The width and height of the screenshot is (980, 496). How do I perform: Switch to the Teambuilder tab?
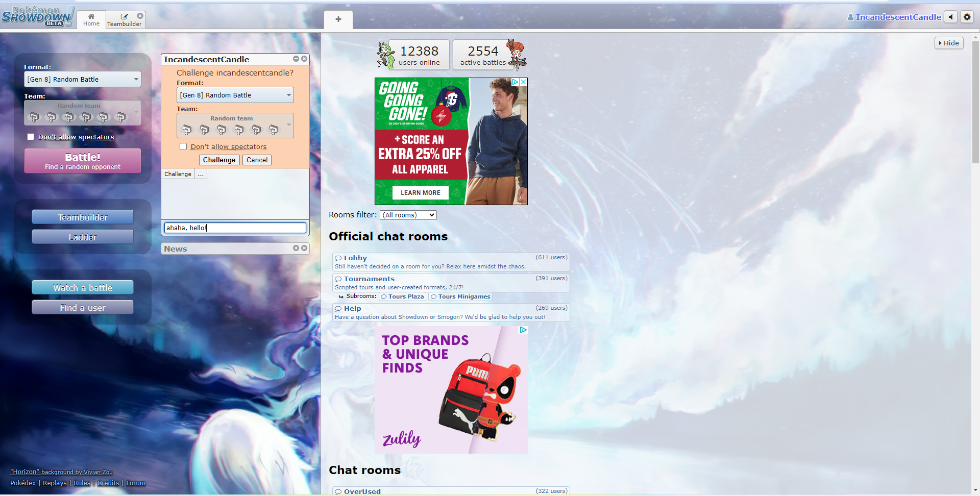click(x=124, y=20)
